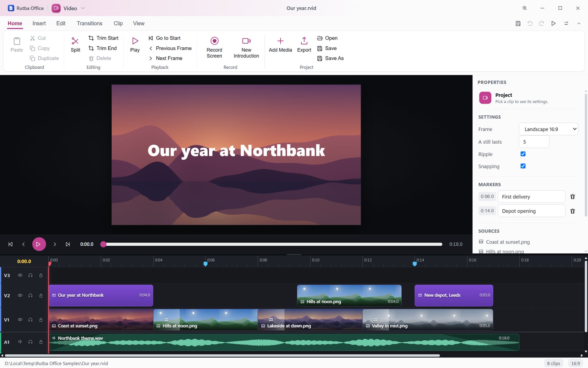
Task: Uncheck the Snapping checkbox
Action: coord(523,166)
